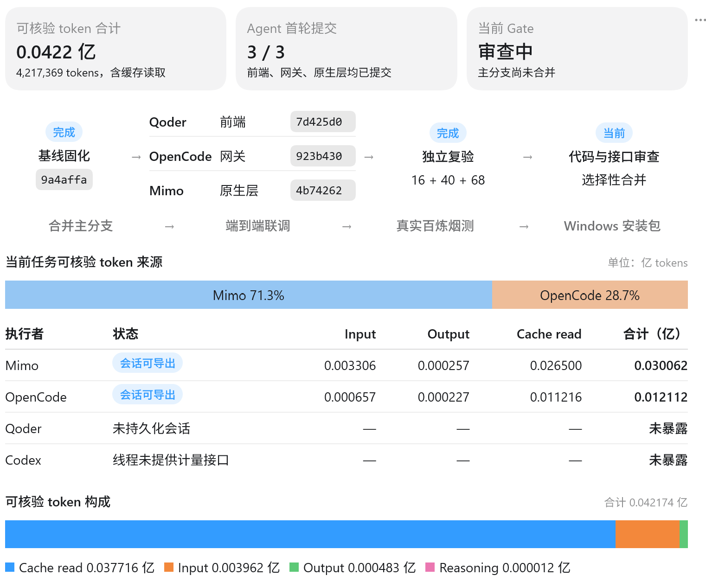This screenshot has height=588, width=706.
Task: Click the orange Input composition bar segment
Action: tap(648, 534)
